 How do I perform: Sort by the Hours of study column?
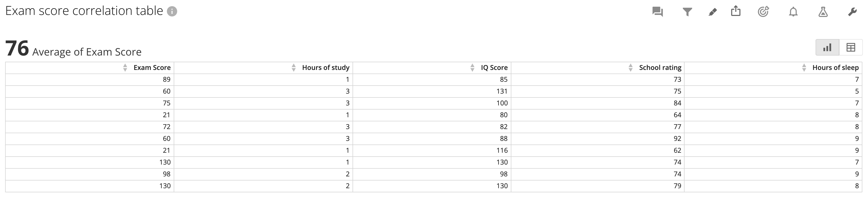(293, 67)
